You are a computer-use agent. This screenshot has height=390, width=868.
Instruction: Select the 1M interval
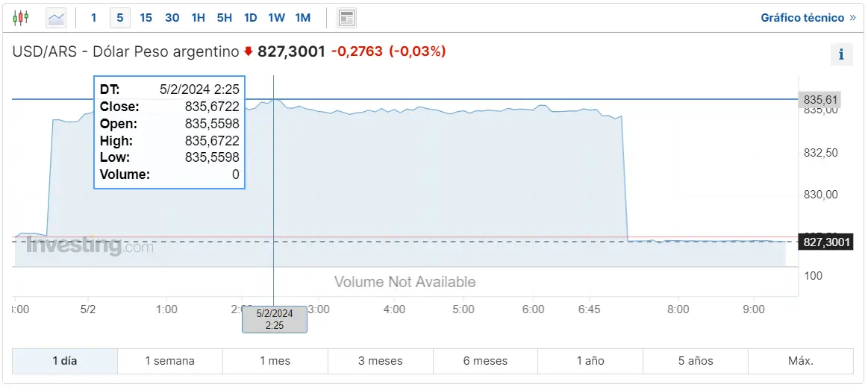[x=303, y=18]
